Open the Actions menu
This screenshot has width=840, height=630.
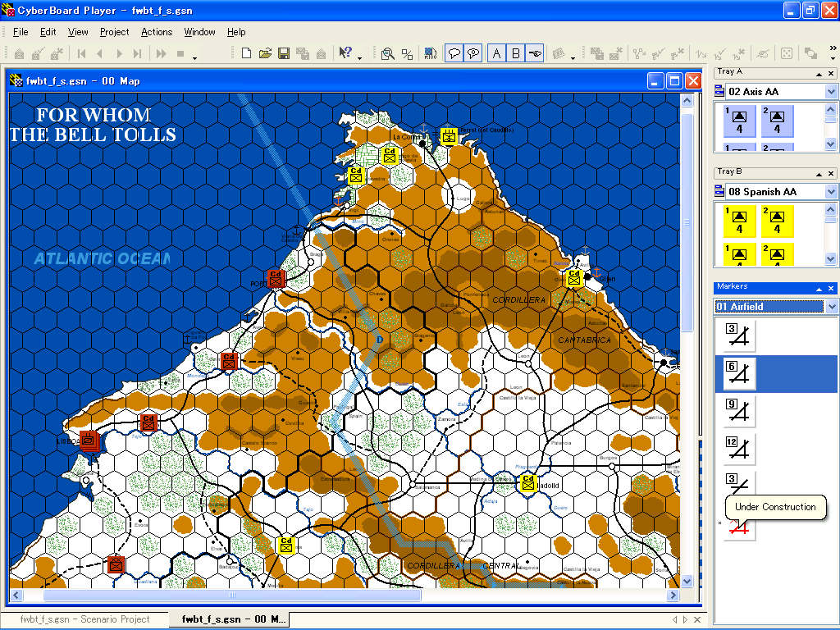[x=157, y=32]
